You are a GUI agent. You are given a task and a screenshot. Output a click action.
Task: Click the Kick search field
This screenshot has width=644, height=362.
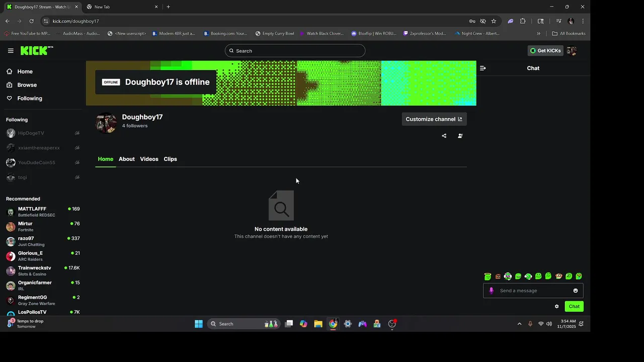295,51
